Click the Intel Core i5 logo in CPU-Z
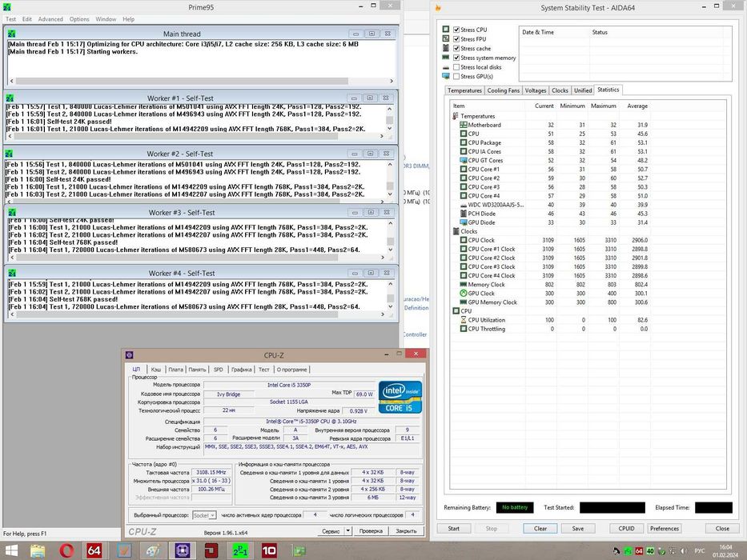Image resolution: width=747 pixels, height=560 pixels. (400, 397)
